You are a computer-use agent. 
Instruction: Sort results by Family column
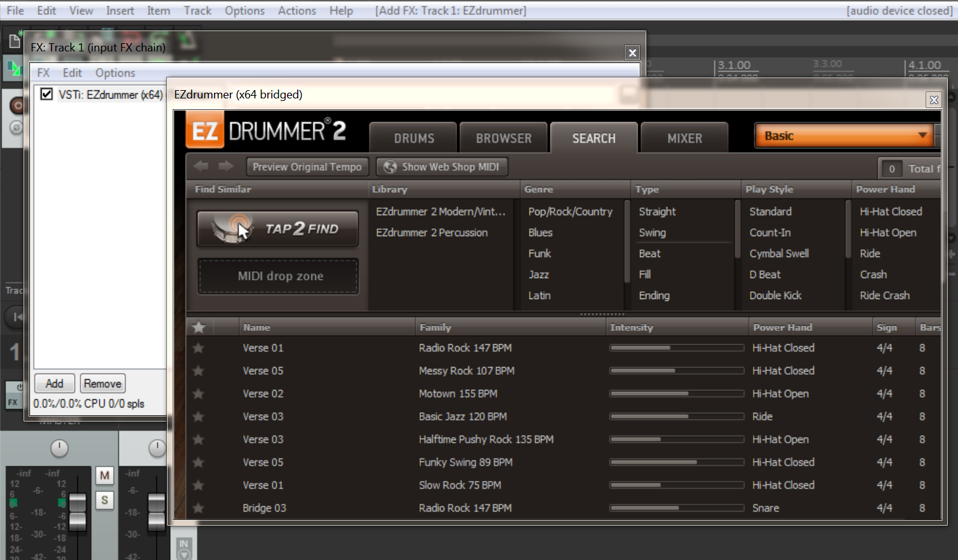click(x=510, y=327)
